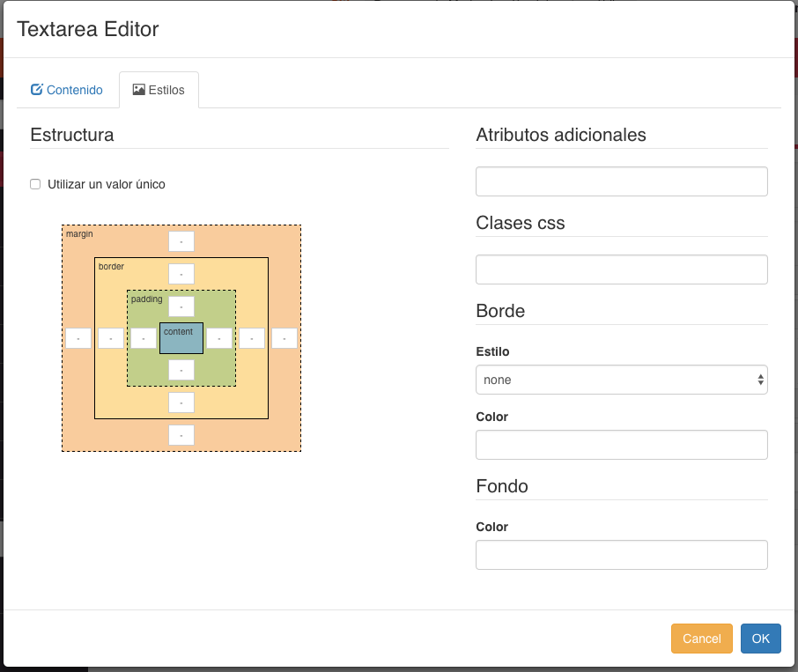Click the Estilo select arrow indicator

click(x=760, y=380)
